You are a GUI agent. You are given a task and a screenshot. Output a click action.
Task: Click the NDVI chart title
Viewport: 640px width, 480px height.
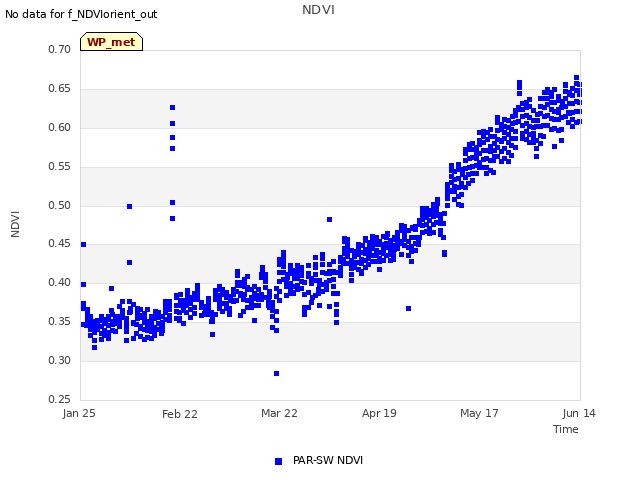(318, 10)
